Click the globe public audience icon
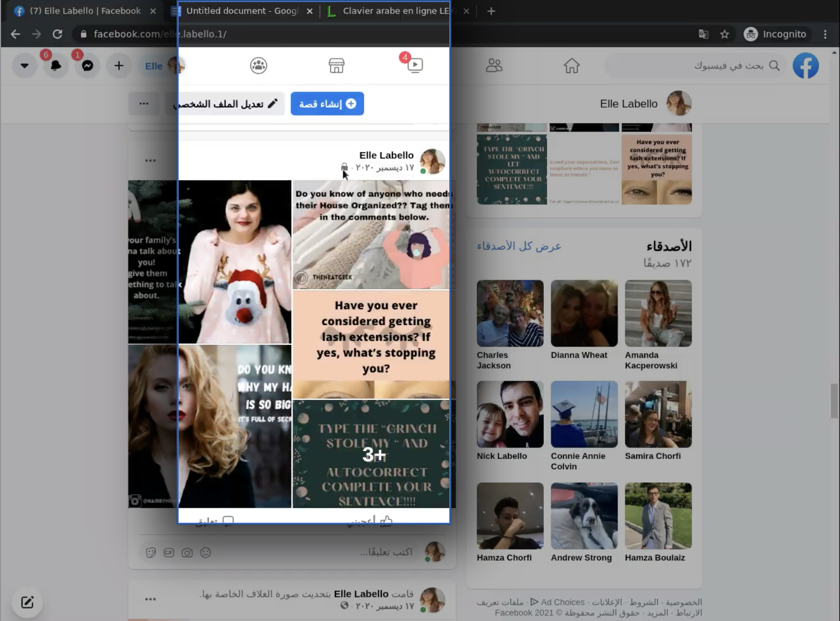Viewport: 840px width, 621px height. tap(344, 606)
